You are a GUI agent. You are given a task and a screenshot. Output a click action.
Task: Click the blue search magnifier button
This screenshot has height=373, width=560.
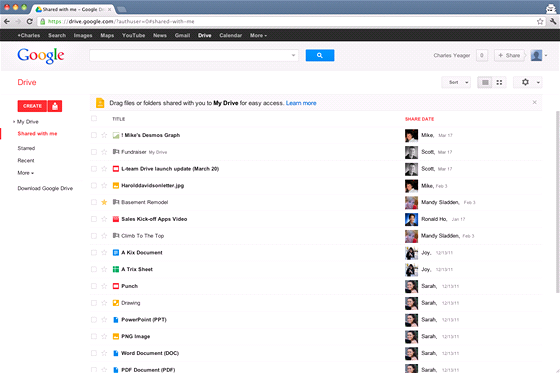pyautogui.click(x=320, y=55)
